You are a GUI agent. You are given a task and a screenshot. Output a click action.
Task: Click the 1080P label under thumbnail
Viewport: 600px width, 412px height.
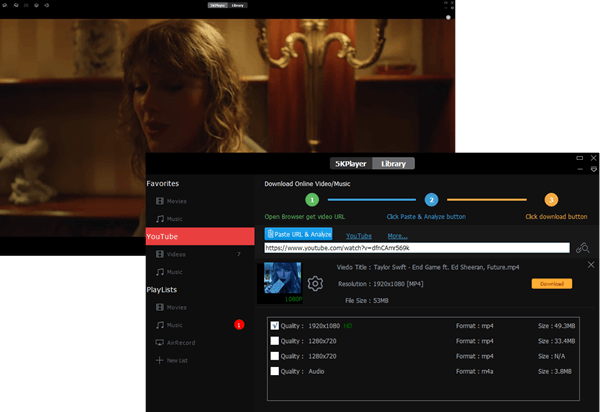coord(293,299)
